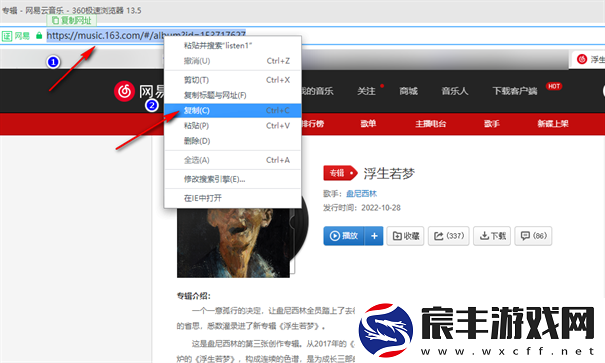Select 粘贴(P) in the context menu

(233, 125)
